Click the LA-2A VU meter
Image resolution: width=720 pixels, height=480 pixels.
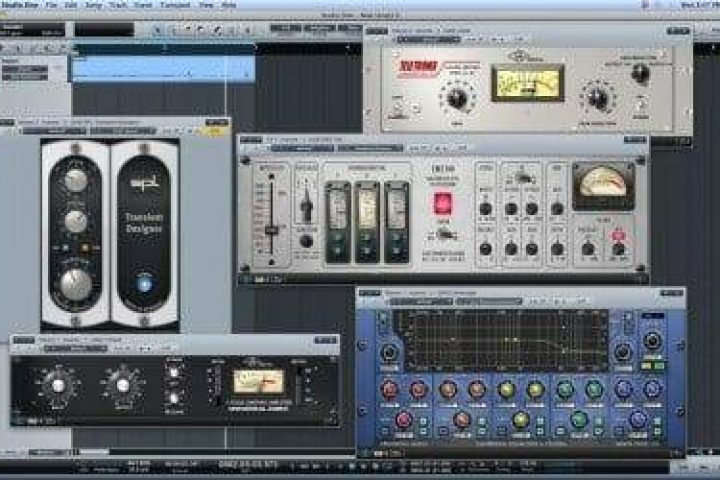[x=528, y=83]
